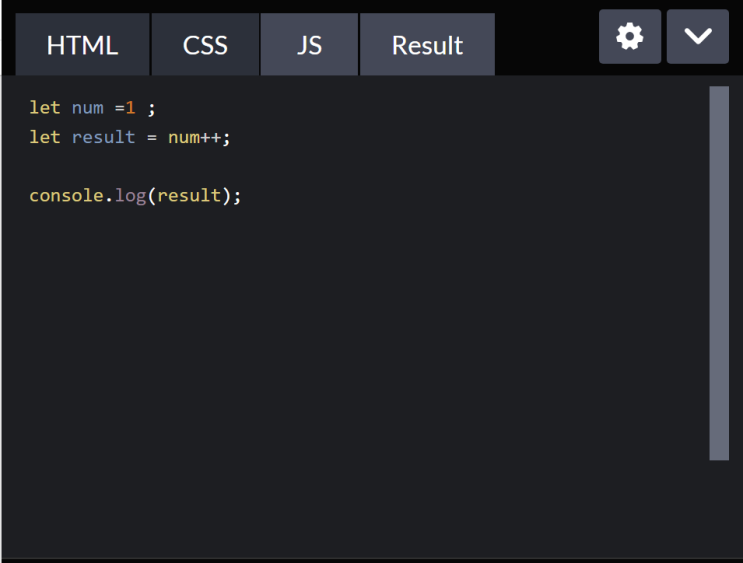Click the vertical scrollbar thumb
This screenshot has width=743, height=563.
pyautogui.click(x=719, y=273)
